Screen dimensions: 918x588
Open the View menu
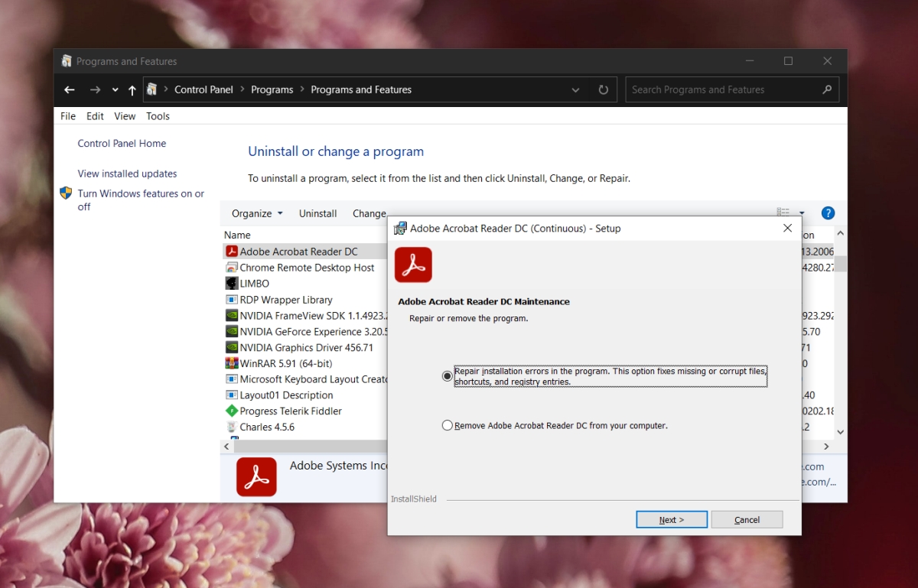124,116
